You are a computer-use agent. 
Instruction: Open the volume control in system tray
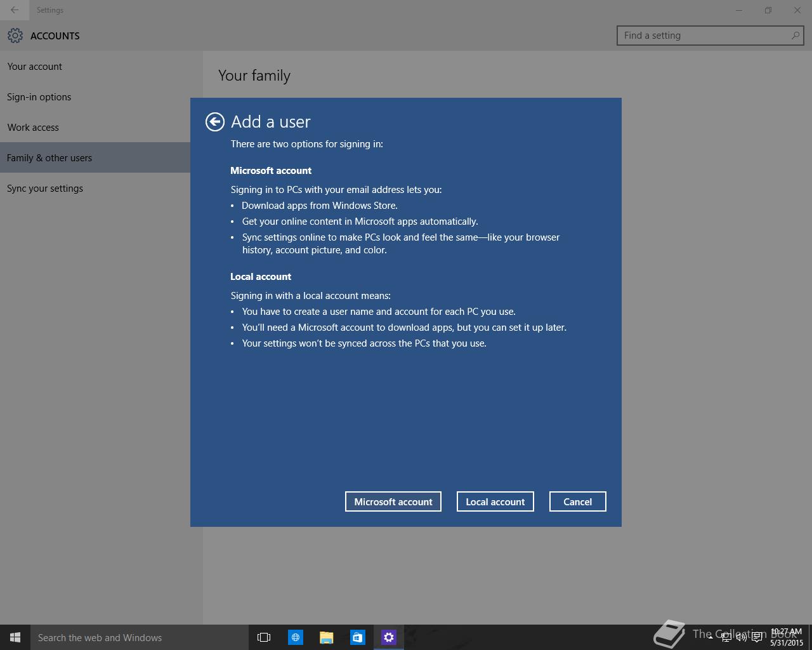pyautogui.click(x=741, y=637)
